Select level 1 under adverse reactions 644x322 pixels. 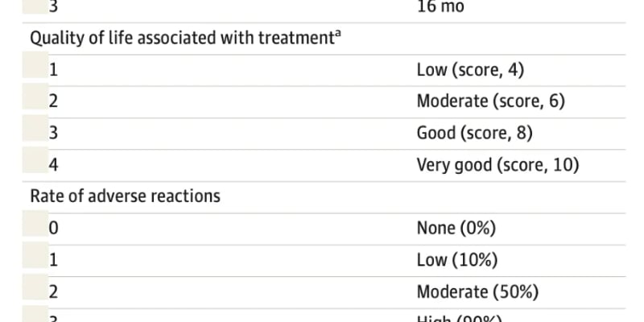(53, 259)
